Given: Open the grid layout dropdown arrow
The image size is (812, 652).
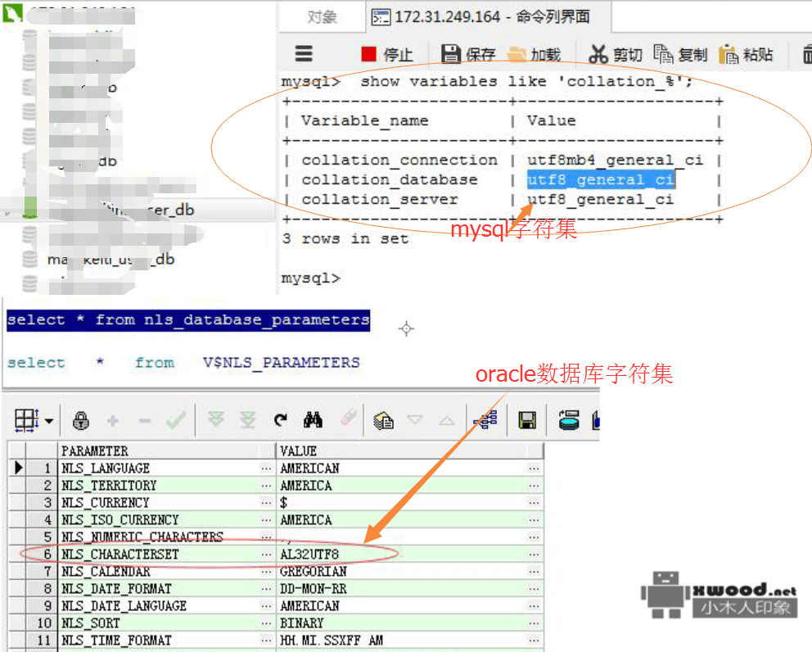Looking at the screenshot, I should 49,421.
